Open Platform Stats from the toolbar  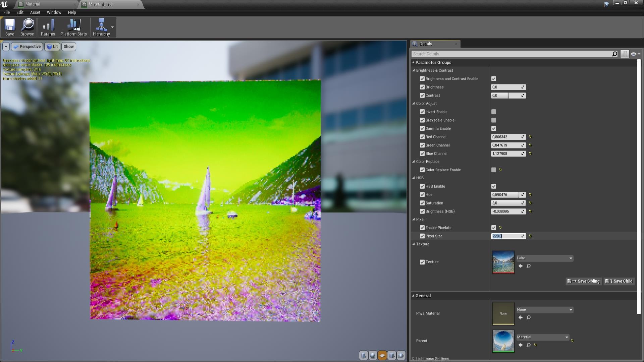[x=73, y=27]
